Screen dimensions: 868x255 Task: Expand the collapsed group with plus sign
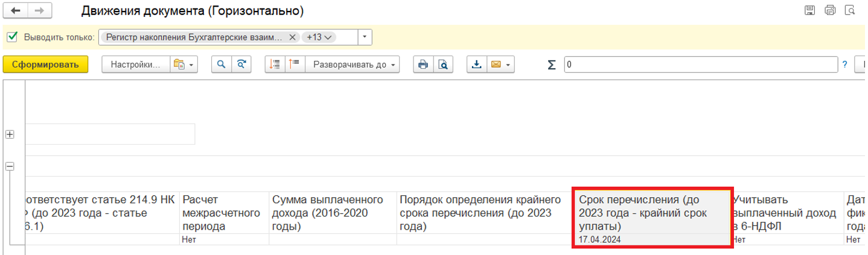point(10,134)
